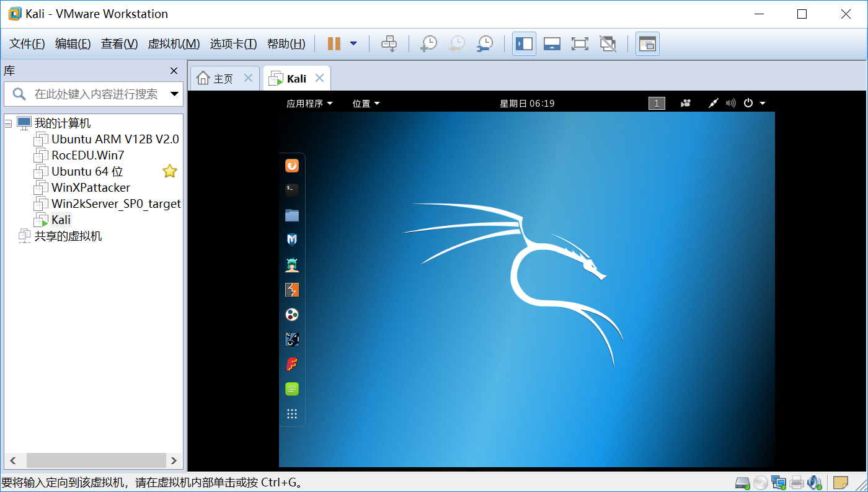The image size is (868, 492).
Task: Launch Faraday IDE from the Kali dock
Action: [x=292, y=364]
